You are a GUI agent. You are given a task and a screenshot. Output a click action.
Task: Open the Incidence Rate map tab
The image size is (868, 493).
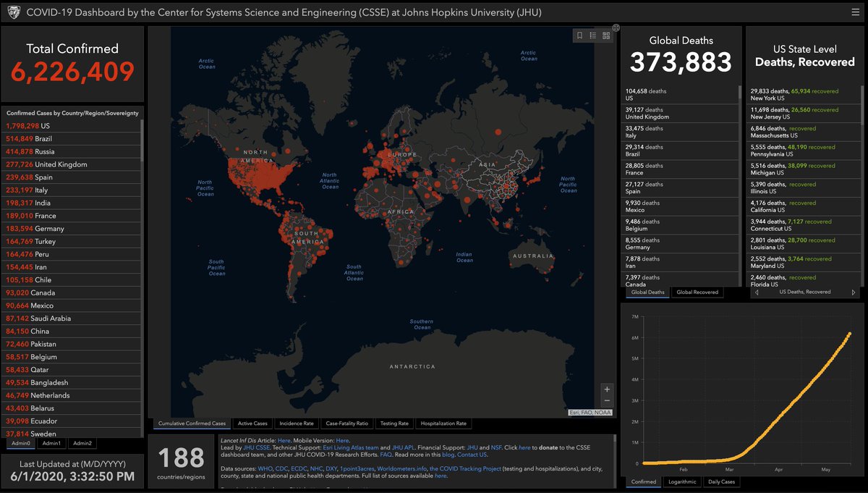(297, 424)
